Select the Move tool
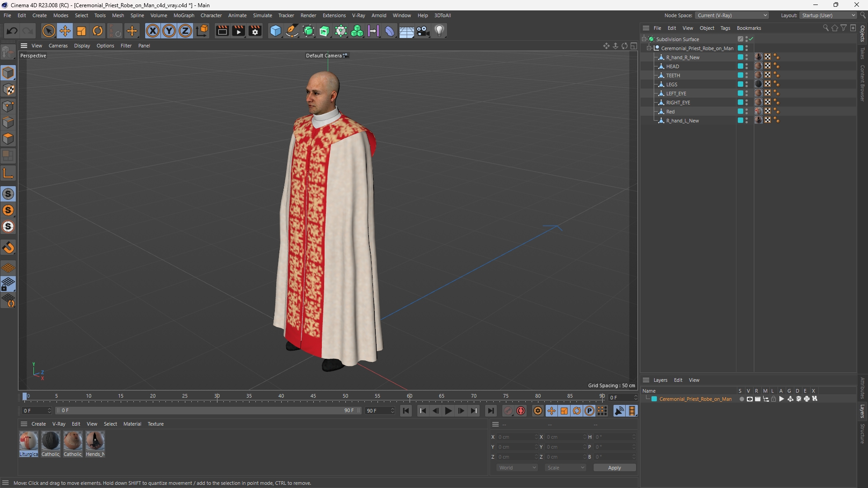868x488 pixels. tap(65, 31)
